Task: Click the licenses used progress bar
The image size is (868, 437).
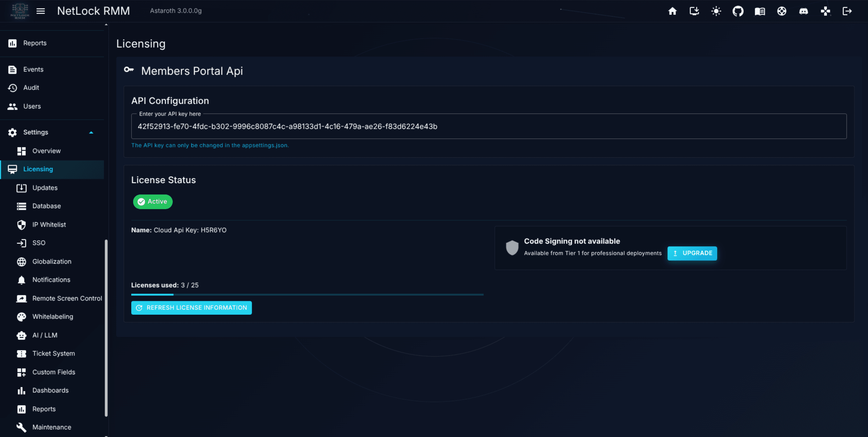Action: tap(307, 294)
